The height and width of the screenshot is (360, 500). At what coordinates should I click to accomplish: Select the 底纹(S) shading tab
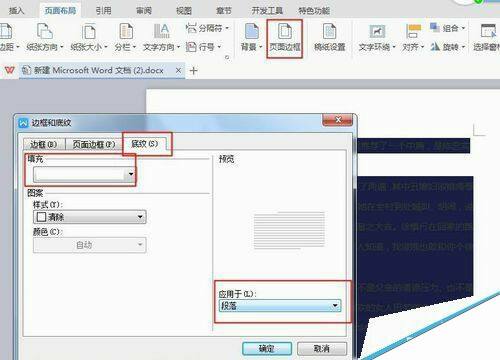pos(144,144)
